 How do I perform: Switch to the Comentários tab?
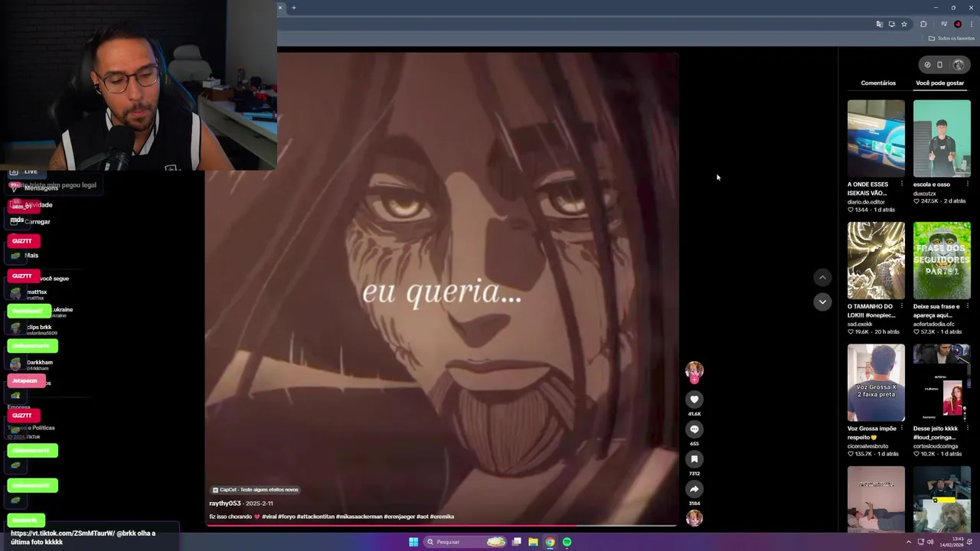(878, 83)
